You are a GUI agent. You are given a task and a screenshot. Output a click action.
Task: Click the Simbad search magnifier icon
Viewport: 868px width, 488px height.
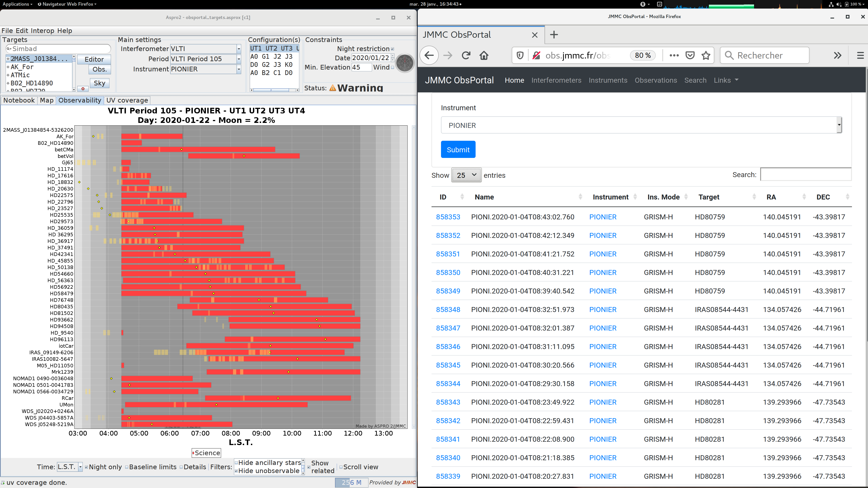9,49
